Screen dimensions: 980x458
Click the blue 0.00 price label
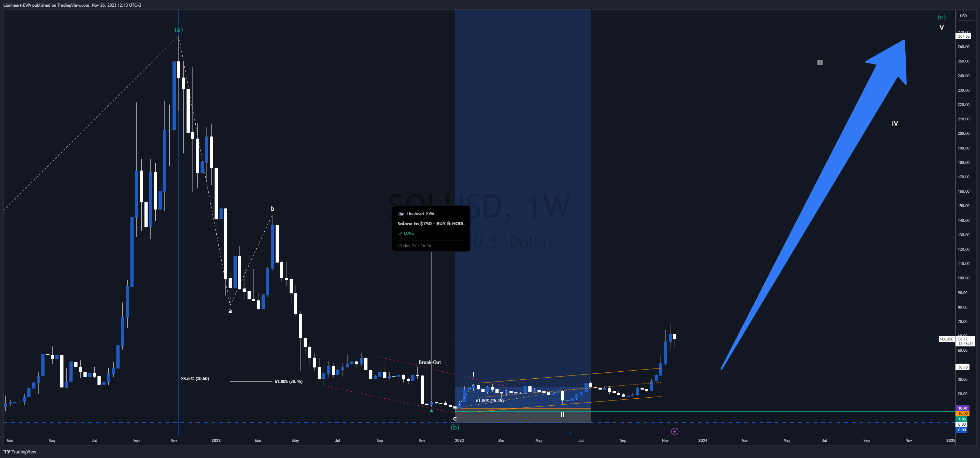coord(962,430)
